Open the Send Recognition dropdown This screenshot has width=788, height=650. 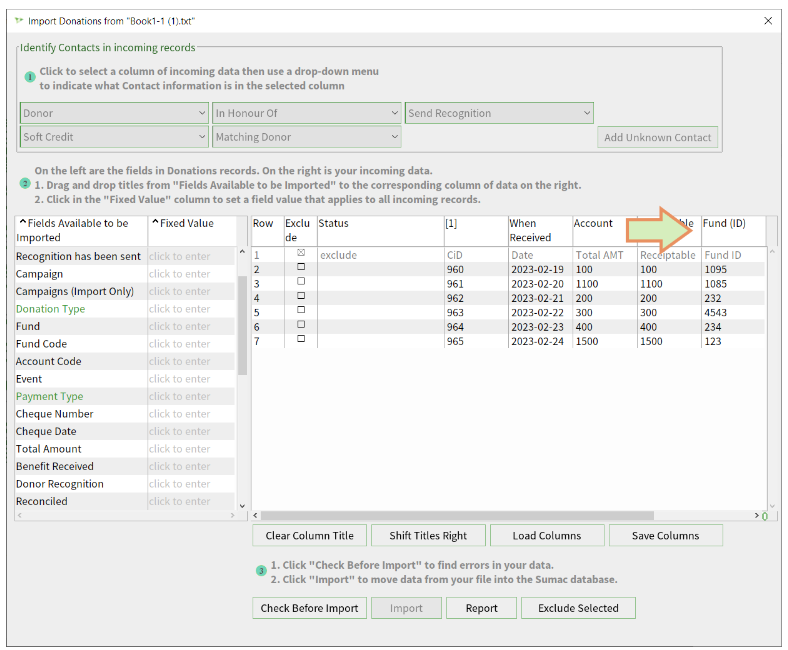click(499, 113)
